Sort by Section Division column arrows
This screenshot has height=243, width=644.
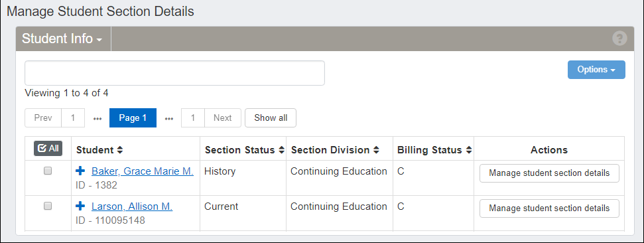pos(376,151)
